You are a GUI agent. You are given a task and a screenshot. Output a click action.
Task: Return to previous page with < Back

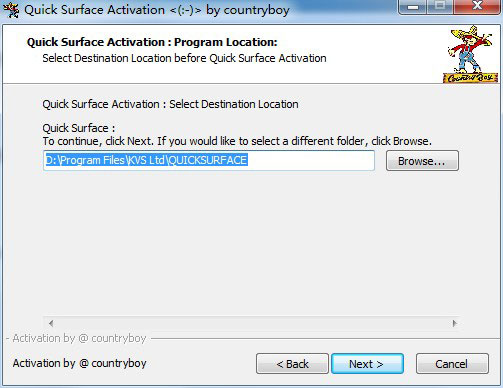tap(292, 364)
